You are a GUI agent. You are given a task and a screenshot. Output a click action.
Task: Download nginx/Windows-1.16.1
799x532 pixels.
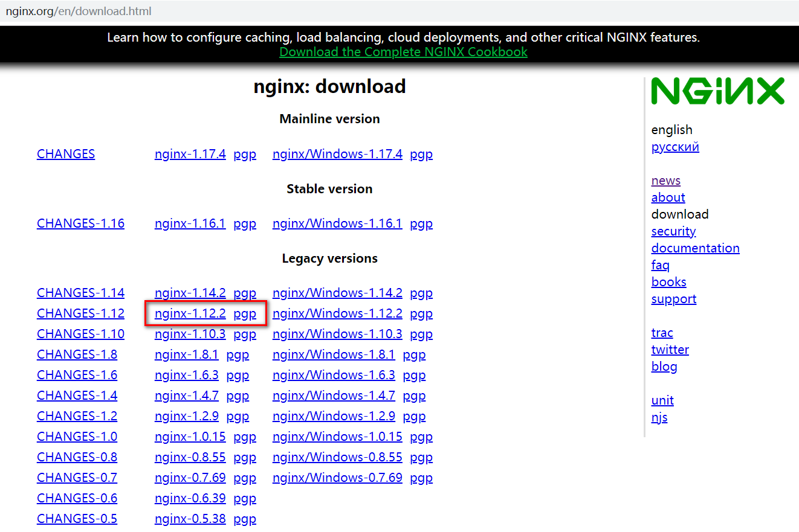(337, 223)
